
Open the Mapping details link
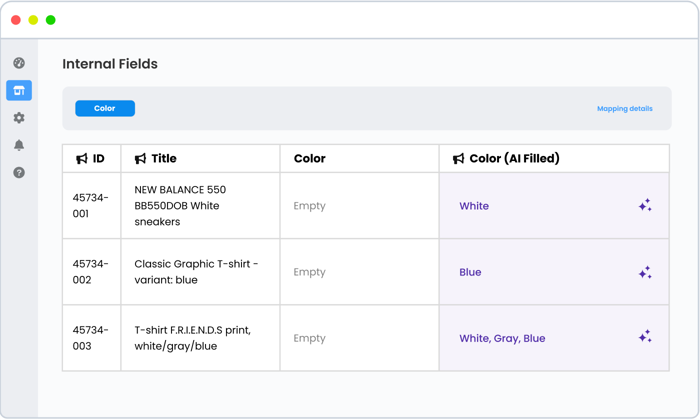pos(624,109)
